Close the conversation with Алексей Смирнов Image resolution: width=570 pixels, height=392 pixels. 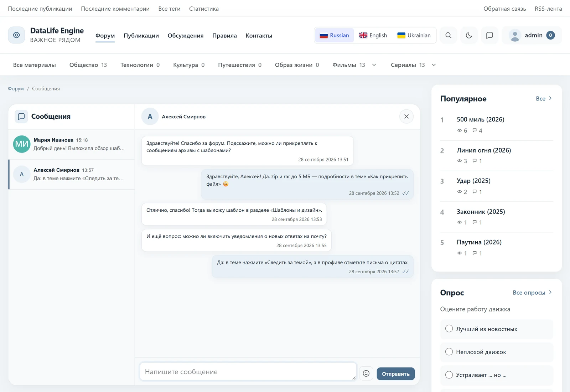tap(406, 117)
